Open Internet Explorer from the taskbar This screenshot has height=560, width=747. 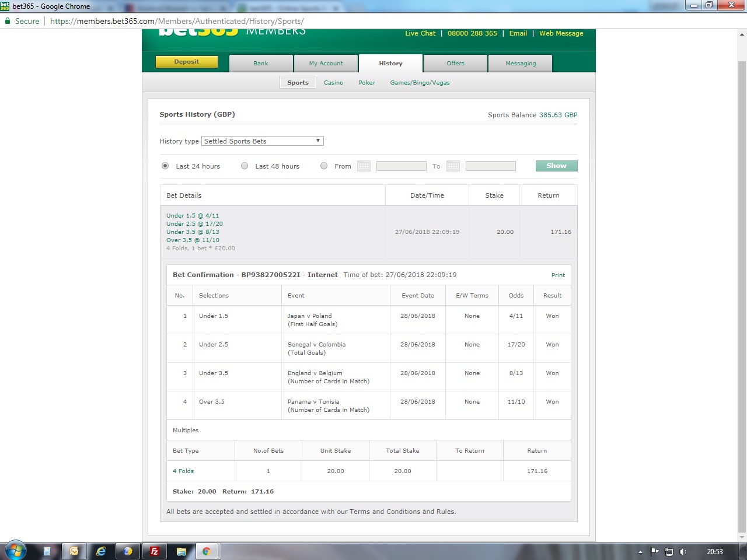[101, 551]
